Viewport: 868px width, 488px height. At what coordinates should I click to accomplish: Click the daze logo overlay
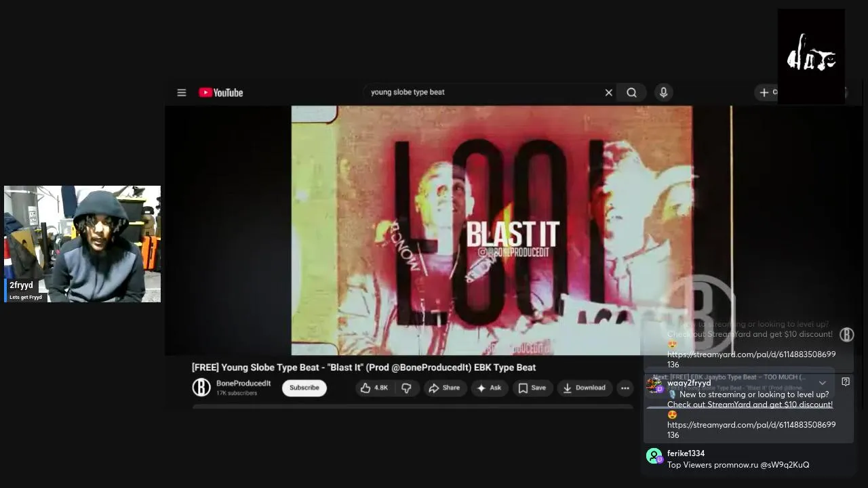(811, 56)
